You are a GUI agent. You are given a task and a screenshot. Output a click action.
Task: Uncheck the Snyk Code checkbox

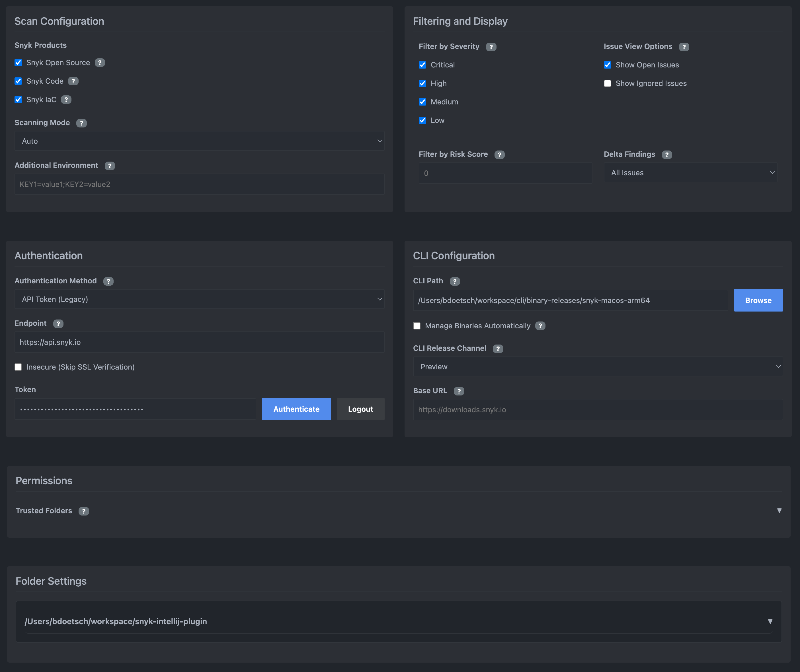point(18,81)
